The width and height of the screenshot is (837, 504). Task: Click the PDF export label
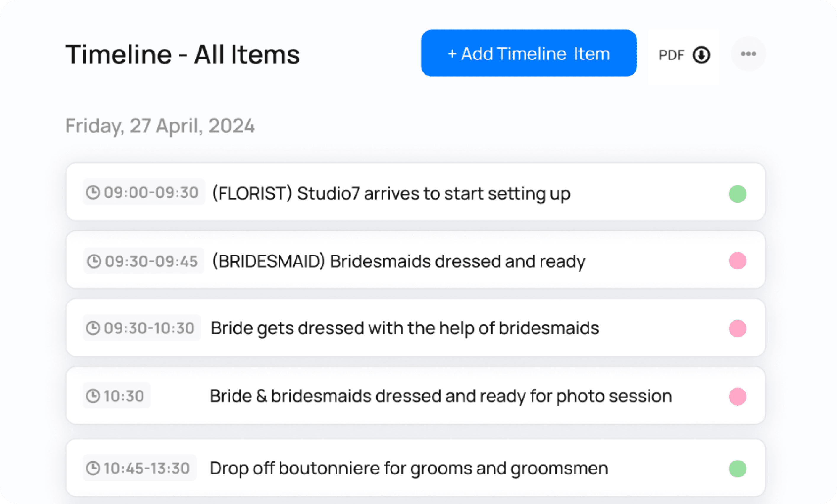pyautogui.click(x=671, y=55)
